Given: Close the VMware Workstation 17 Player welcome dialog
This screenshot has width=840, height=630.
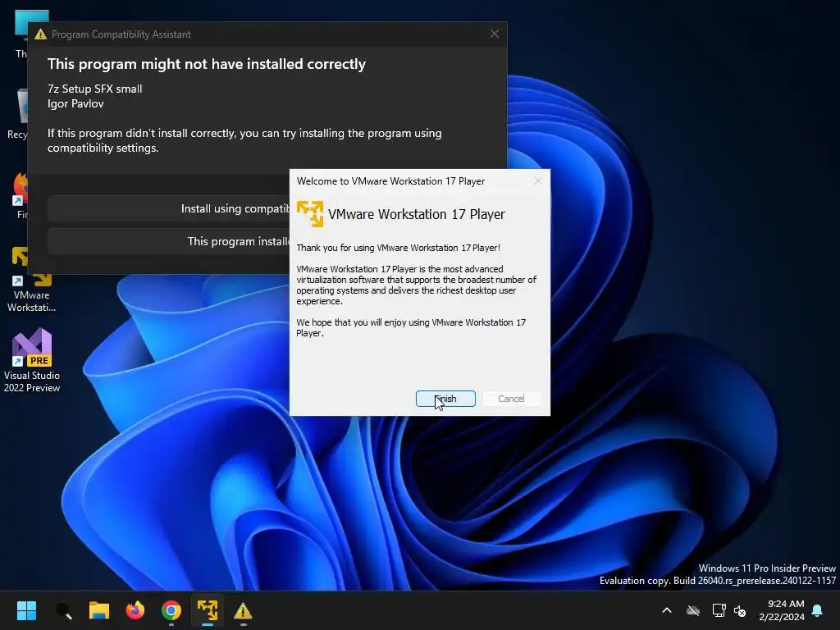Looking at the screenshot, I should [x=537, y=181].
